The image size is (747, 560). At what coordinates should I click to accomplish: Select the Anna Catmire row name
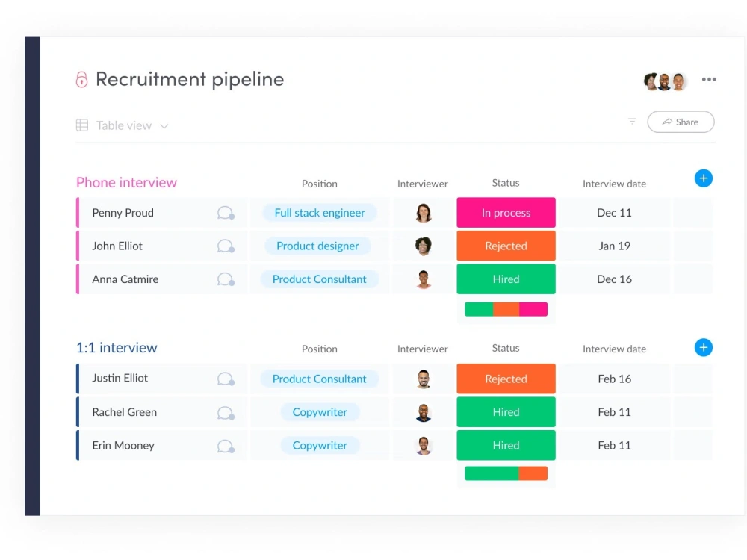coord(125,279)
